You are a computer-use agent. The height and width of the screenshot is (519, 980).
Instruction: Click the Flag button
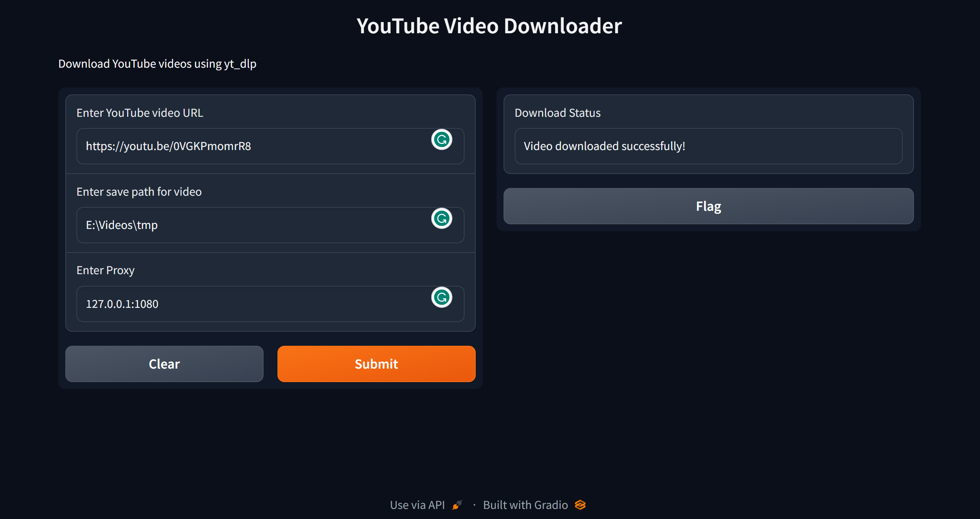708,206
